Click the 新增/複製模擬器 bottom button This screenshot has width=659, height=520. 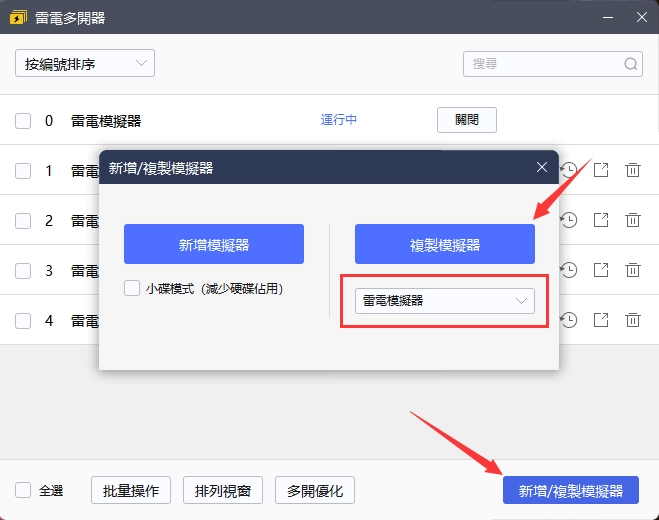pyautogui.click(x=571, y=490)
